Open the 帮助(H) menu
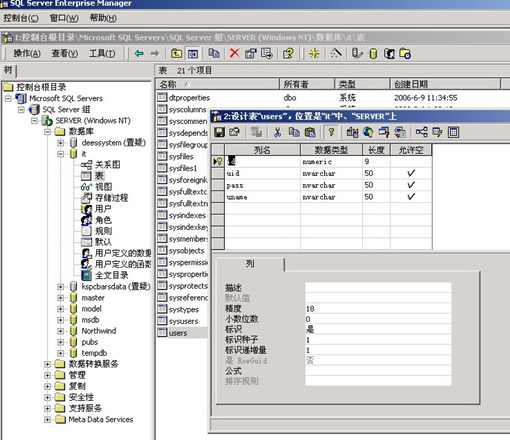The width and height of the screenshot is (510, 440). click(103, 18)
